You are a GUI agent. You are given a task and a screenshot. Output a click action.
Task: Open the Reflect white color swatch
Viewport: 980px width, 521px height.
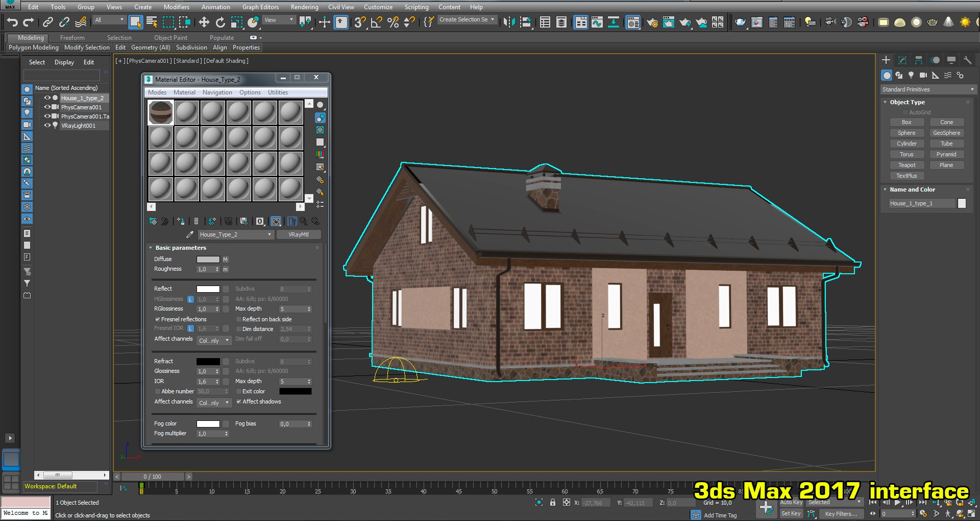click(x=208, y=289)
